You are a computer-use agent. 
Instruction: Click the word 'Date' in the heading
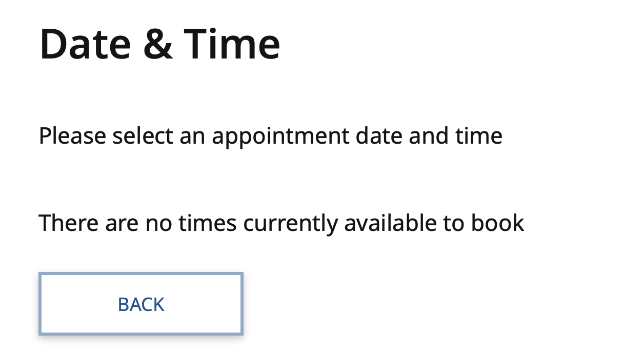(86, 44)
